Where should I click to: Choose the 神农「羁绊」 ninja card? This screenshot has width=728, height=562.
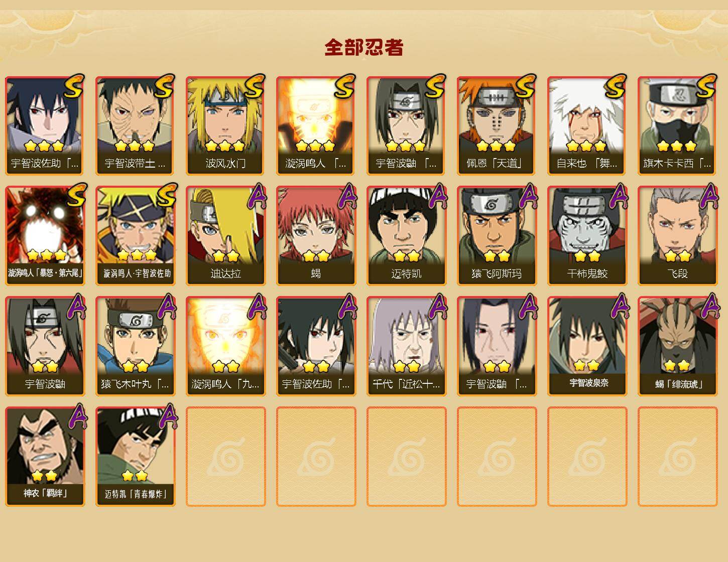click(x=45, y=457)
